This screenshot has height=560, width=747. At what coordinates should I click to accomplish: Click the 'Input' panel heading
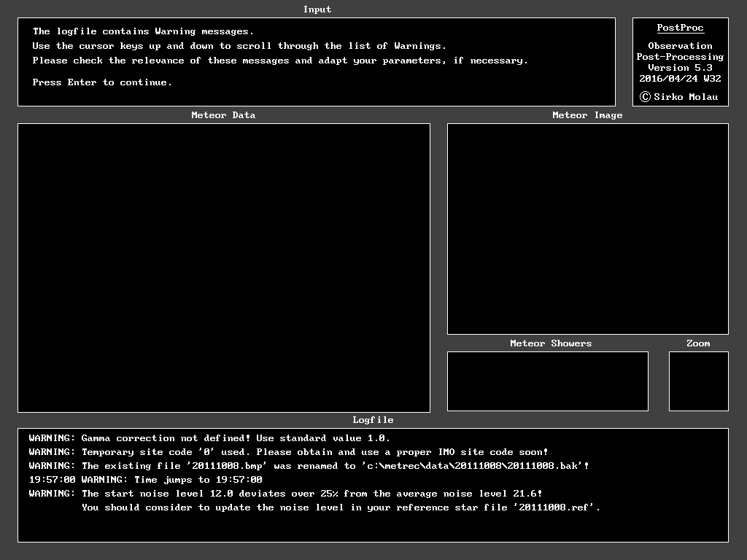[317, 9]
